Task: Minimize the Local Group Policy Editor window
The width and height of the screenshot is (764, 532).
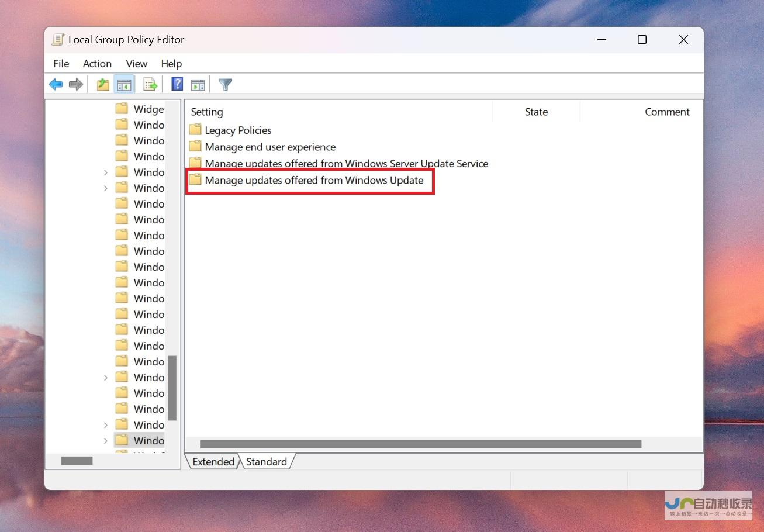Action: 603,40
